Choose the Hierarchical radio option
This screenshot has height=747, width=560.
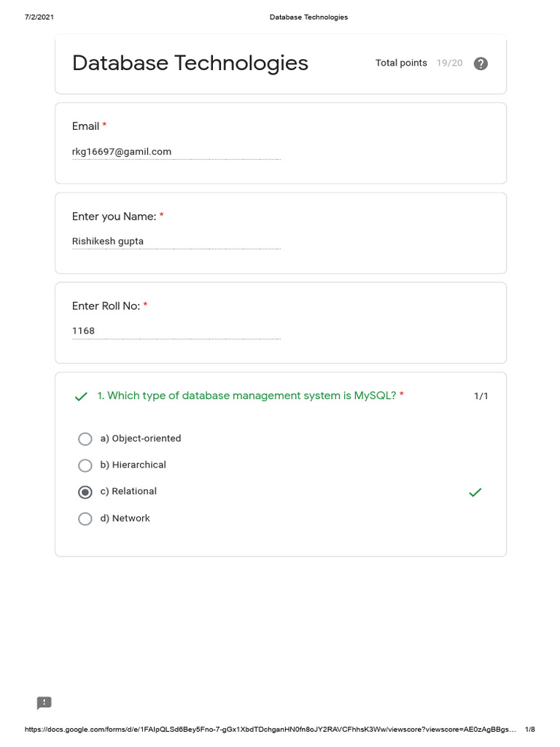[x=85, y=465]
